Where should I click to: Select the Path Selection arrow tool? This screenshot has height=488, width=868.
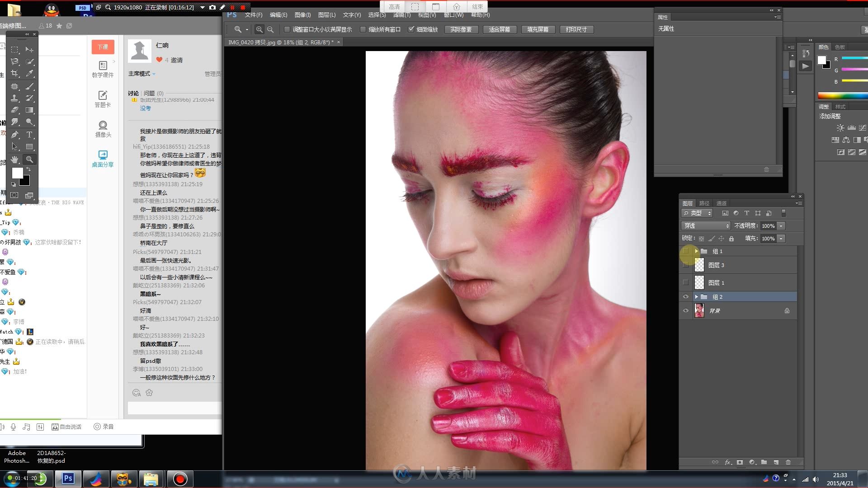tap(14, 147)
